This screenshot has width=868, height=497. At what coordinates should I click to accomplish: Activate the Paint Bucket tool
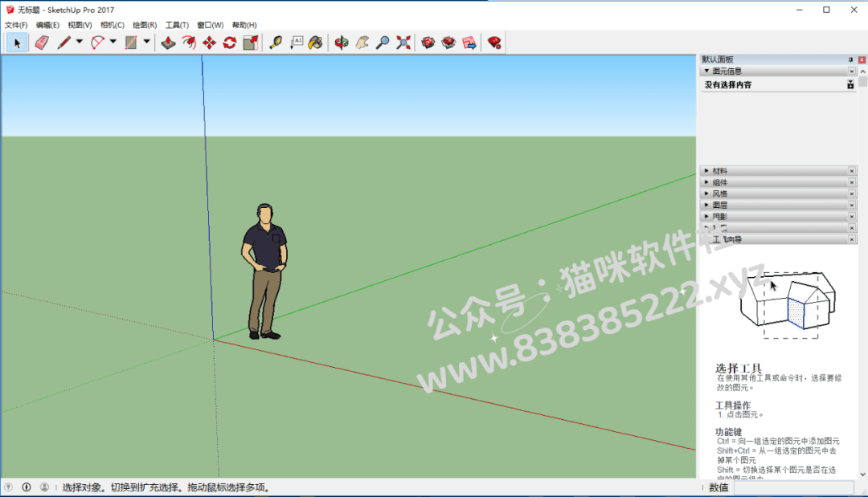pos(316,43)
